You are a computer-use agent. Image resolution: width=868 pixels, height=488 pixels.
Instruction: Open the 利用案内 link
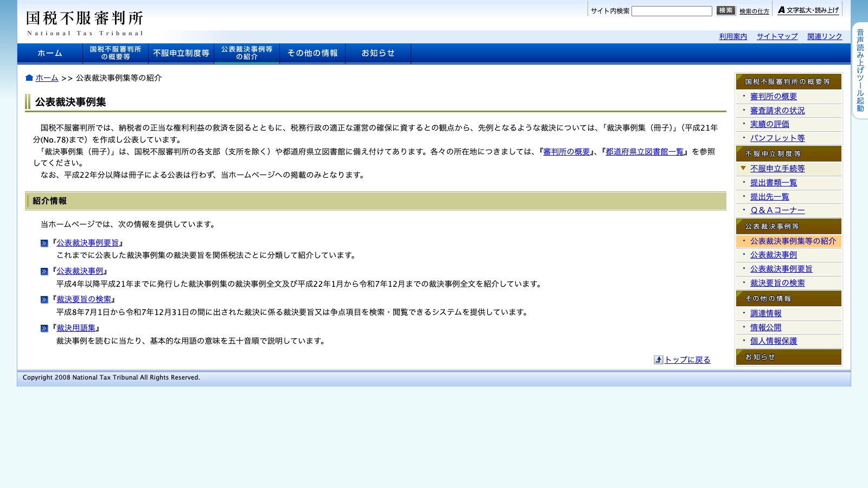click(733, 36)
